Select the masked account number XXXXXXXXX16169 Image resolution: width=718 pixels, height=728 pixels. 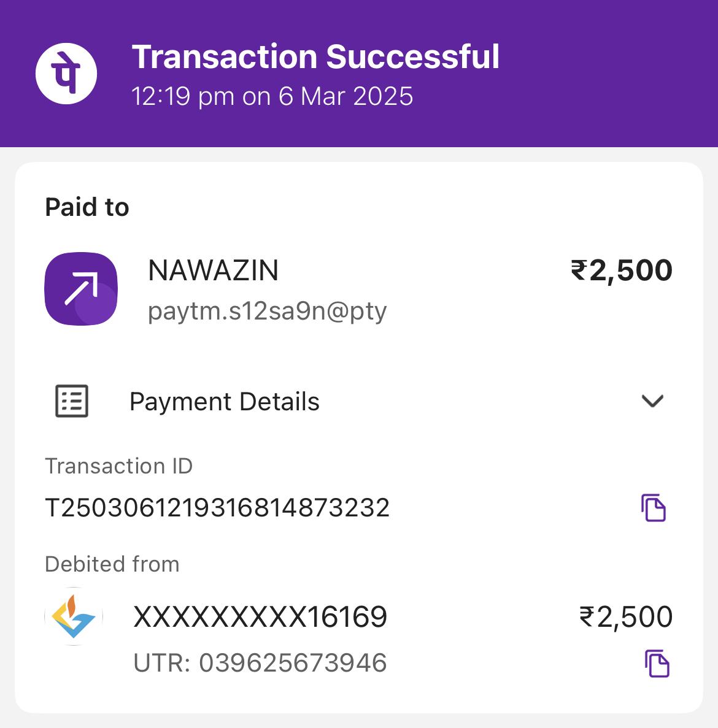click(x=260, y=617)
